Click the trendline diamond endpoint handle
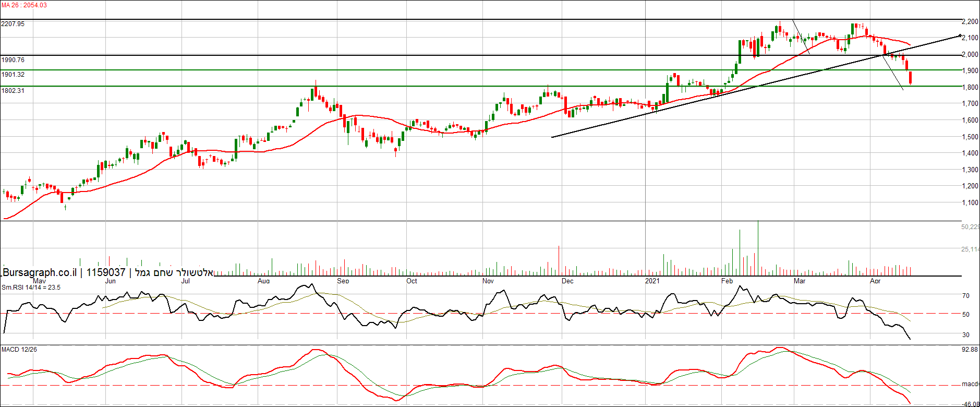Viewport: 980px width, 407px height. [960, 36]
